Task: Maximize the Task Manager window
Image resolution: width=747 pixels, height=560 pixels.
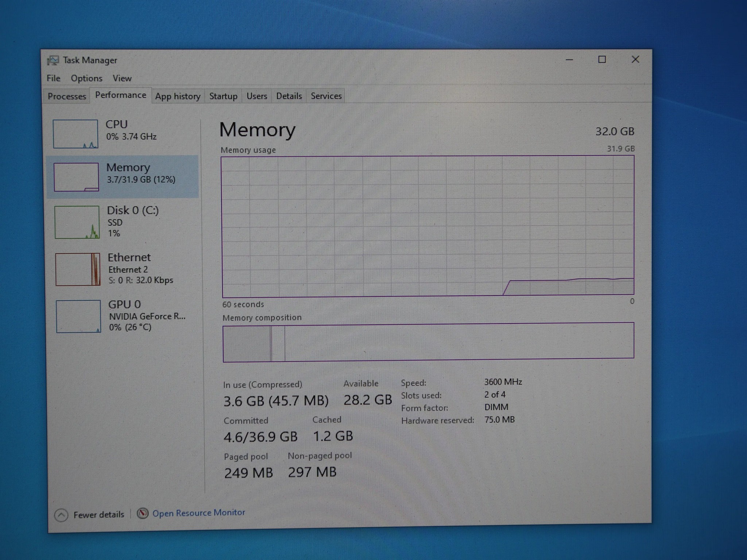Action: coord(602,59)
